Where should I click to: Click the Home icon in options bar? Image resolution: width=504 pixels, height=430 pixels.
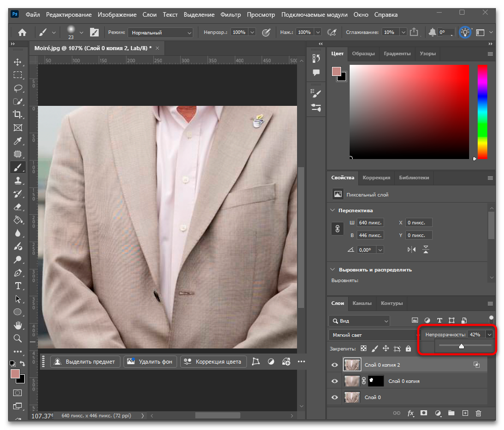tap(22, 32)
